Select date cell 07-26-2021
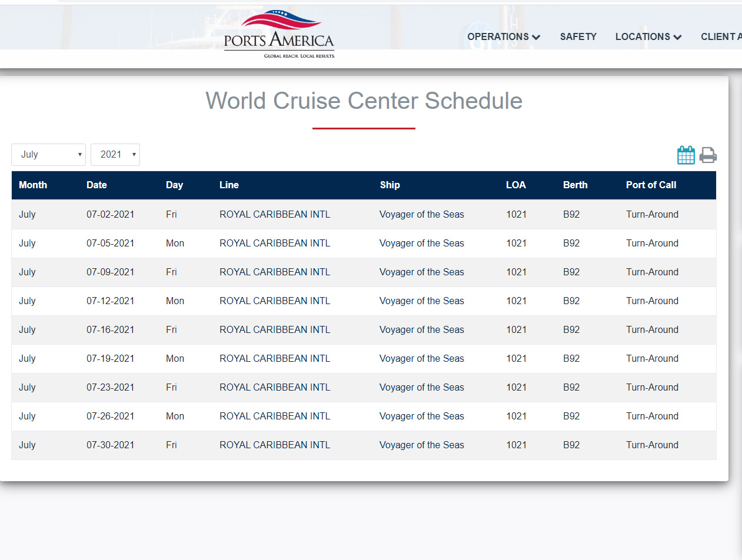Viewport: 742px width, 560px height. tap(110, 416)
